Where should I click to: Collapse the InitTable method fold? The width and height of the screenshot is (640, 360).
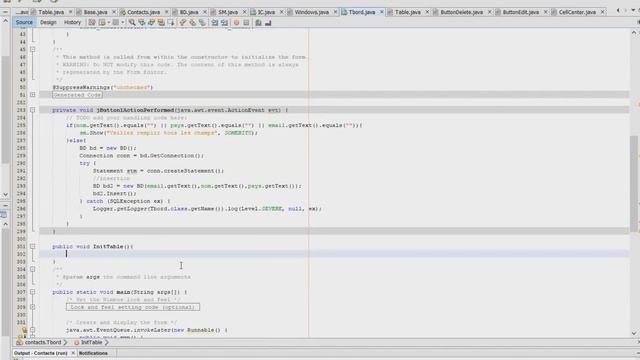click(33, 247)
